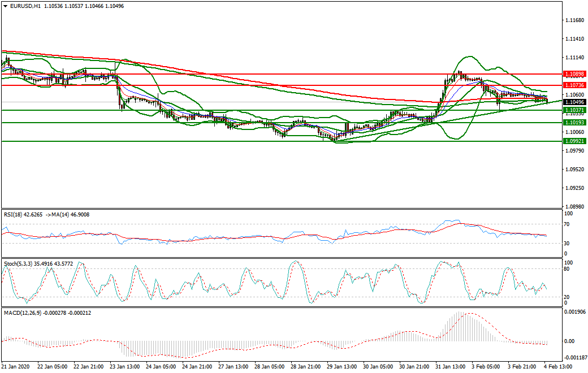Viewport: 588px width, 373px height.
Task: Click the red resistance price tag 1.10898
Action: pyautogui.click(x=573, y=73)
